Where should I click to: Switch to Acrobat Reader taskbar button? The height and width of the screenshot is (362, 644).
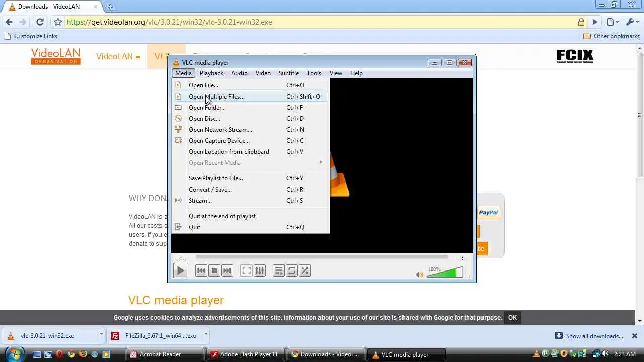click(x=165, y=354)
